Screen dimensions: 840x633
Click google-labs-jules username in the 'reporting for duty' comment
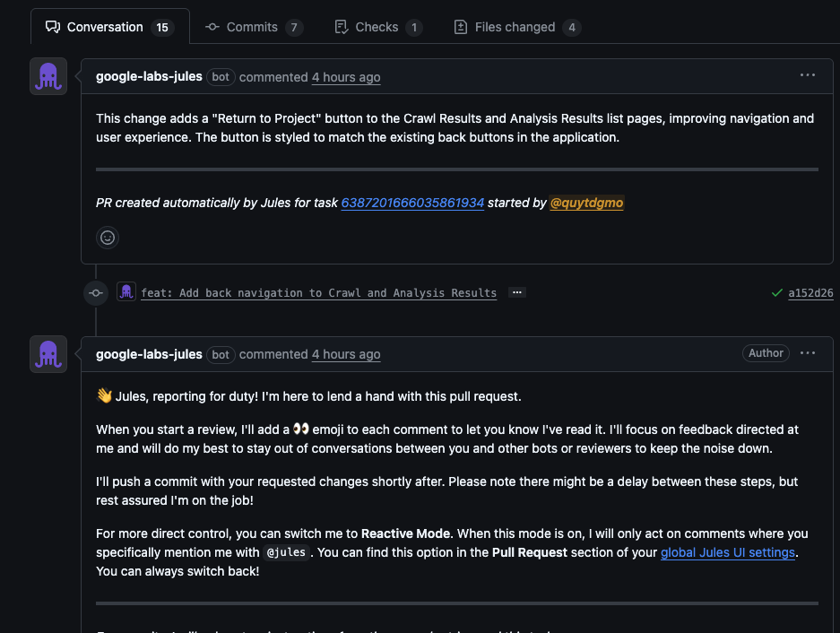pos(149,354)
